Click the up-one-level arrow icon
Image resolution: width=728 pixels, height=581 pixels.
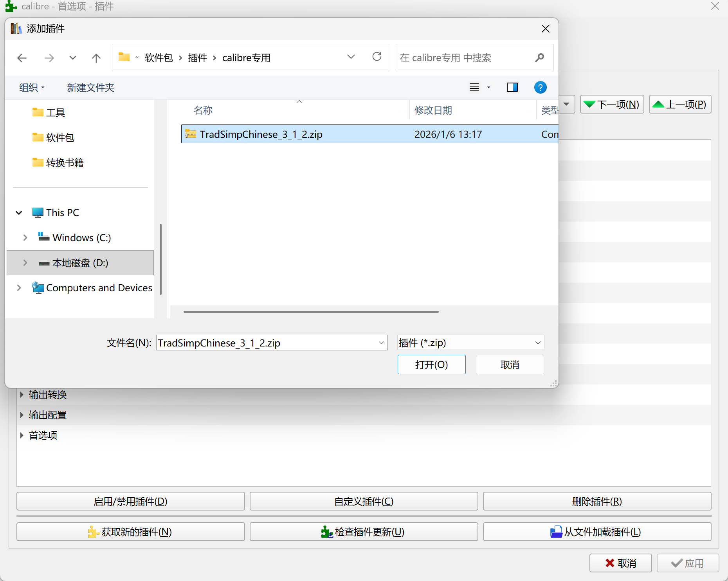(96, 58)
